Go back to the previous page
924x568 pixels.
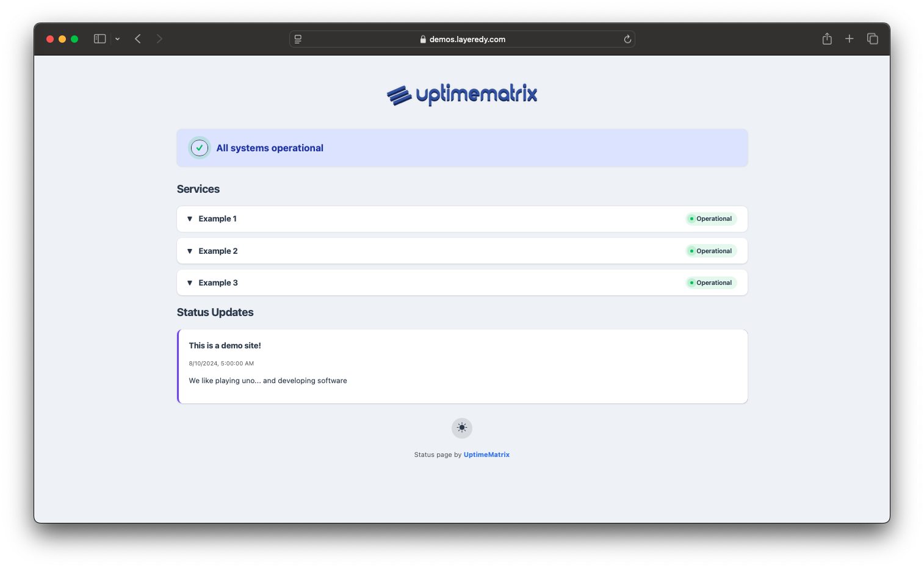pos(138,39)
